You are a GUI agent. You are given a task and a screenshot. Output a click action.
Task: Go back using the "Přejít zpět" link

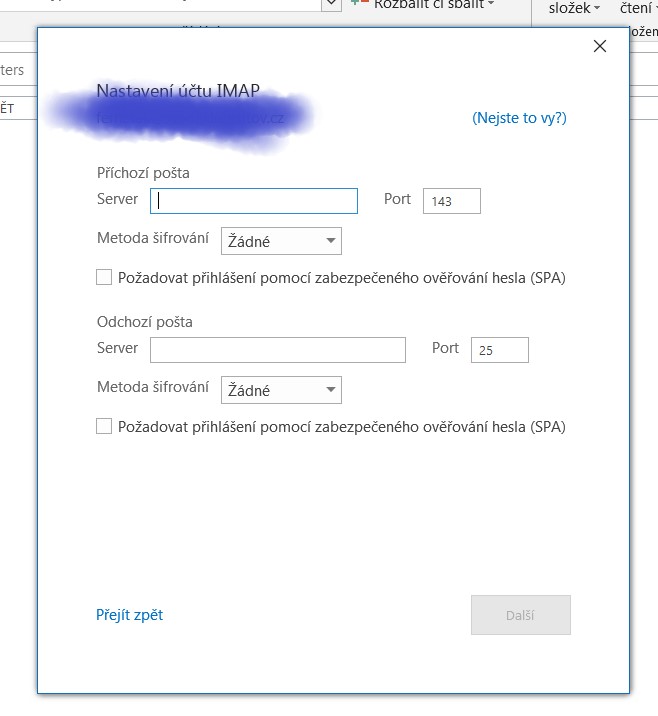pyautogui.click(x=129, y=615)
